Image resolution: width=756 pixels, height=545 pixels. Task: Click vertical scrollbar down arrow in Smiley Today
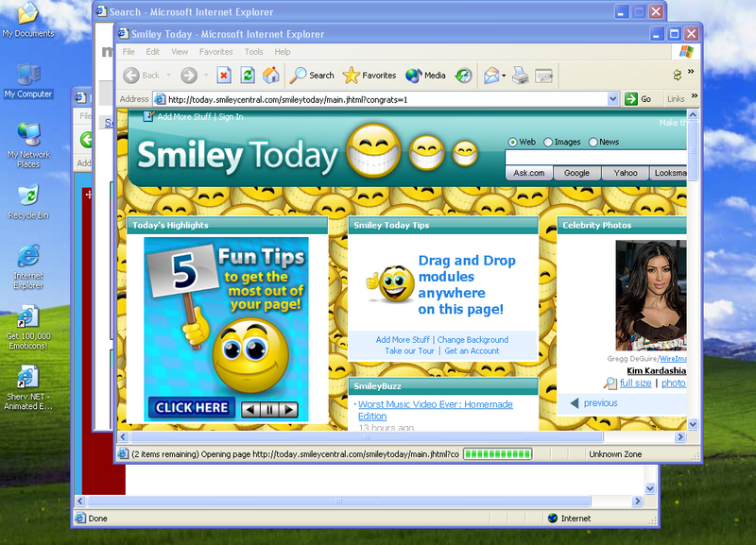693,424
